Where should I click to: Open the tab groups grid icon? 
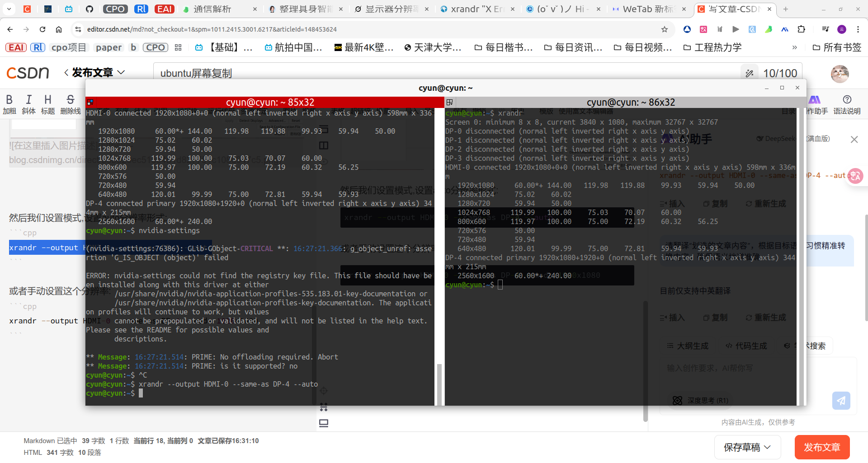[178, 47]
